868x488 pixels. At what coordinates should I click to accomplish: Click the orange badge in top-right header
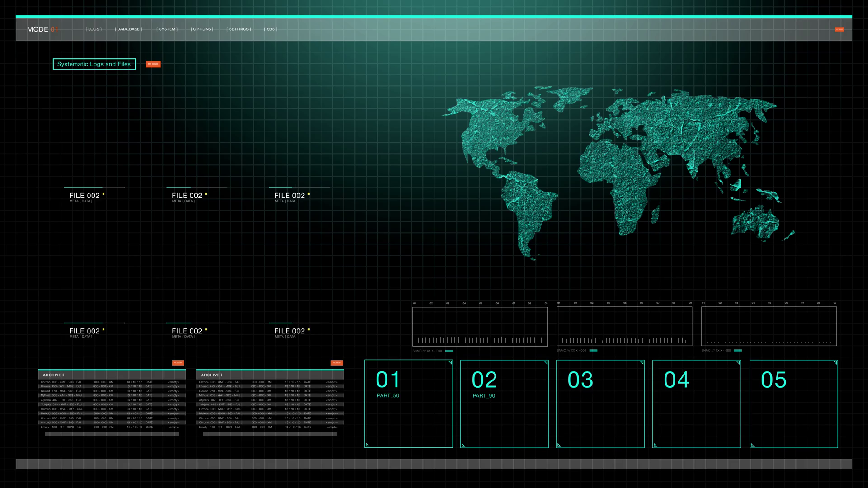(x=839, y=29)
